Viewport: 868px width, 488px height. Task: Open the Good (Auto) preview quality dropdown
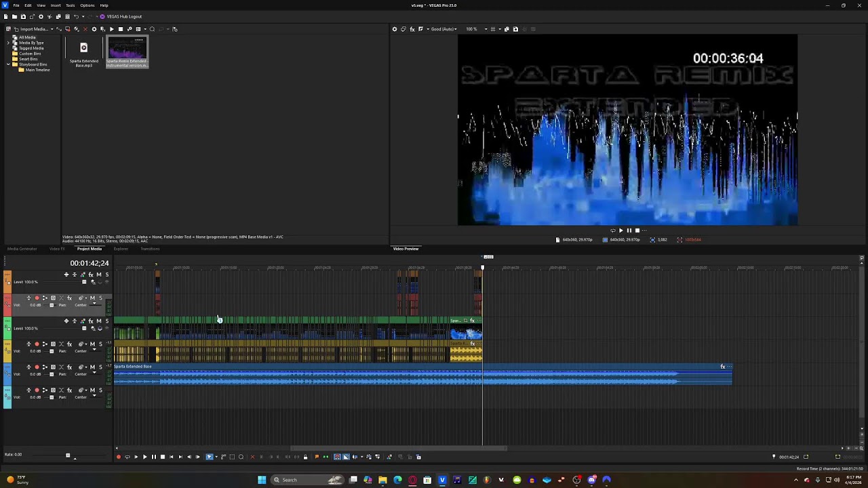click(443, 29)
